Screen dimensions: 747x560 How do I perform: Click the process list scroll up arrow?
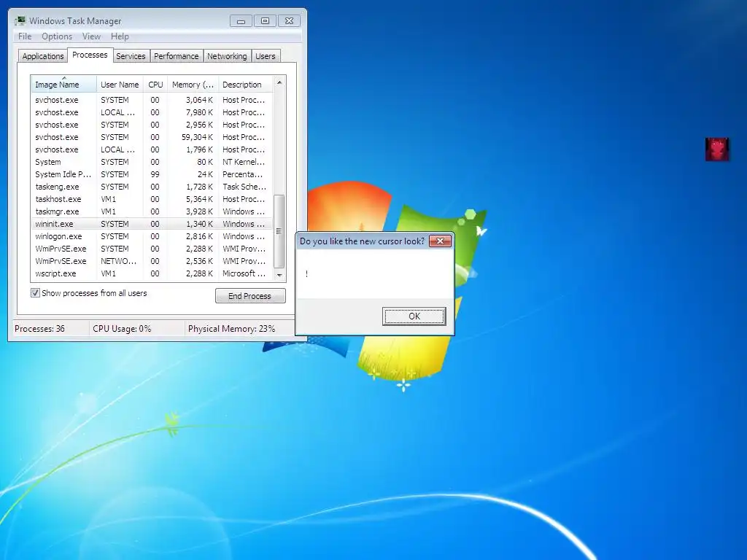[x=279, y=82]
